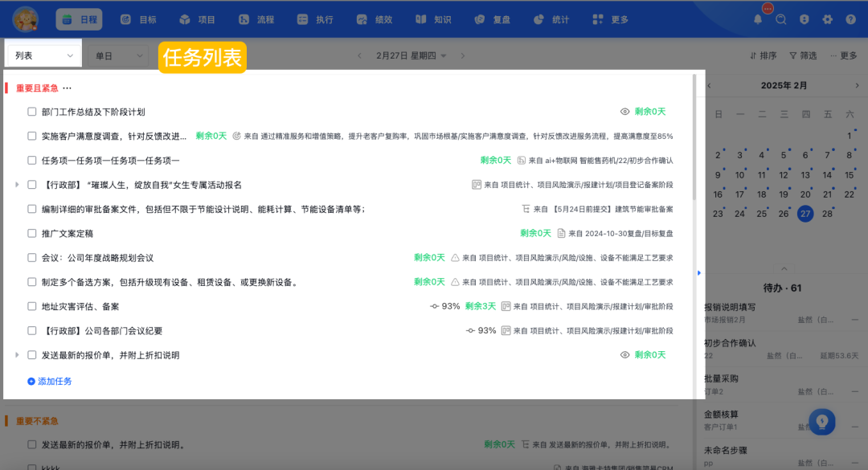
Task: Click the search magnifier icon
Action: tap(780, 18)
